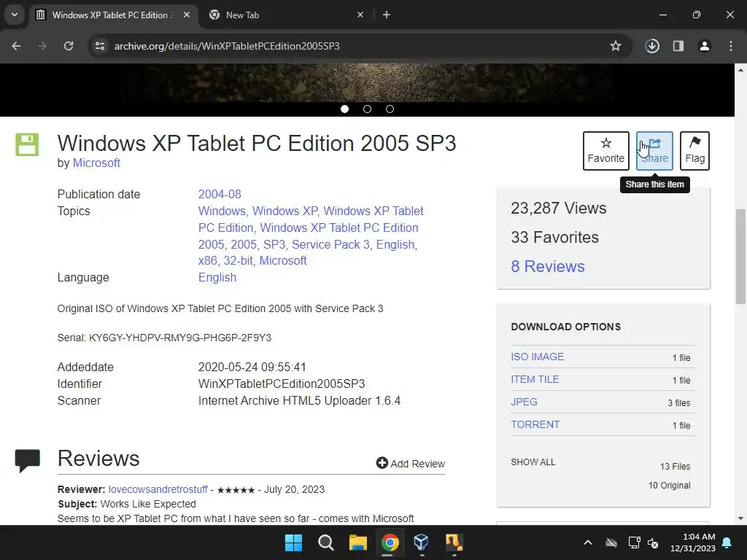Click the browser forward arrow

tap(42, 46)
